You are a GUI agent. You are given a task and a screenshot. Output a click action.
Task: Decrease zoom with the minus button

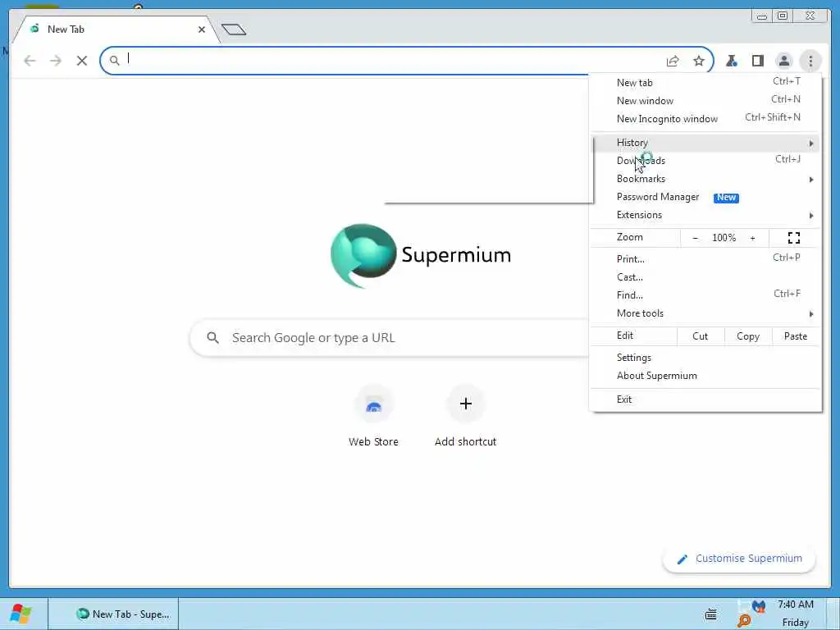click(695, 238)
